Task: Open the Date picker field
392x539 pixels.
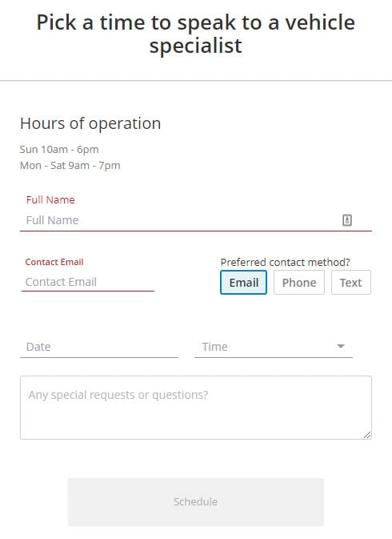Action: point(99,347)
